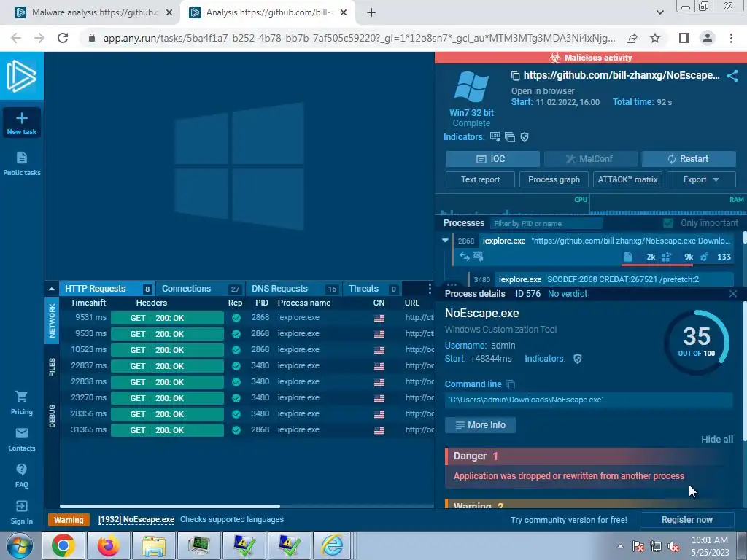The image size is (747, 560).
Task: Select the FILES vertical tab
Action: [52, 367]
